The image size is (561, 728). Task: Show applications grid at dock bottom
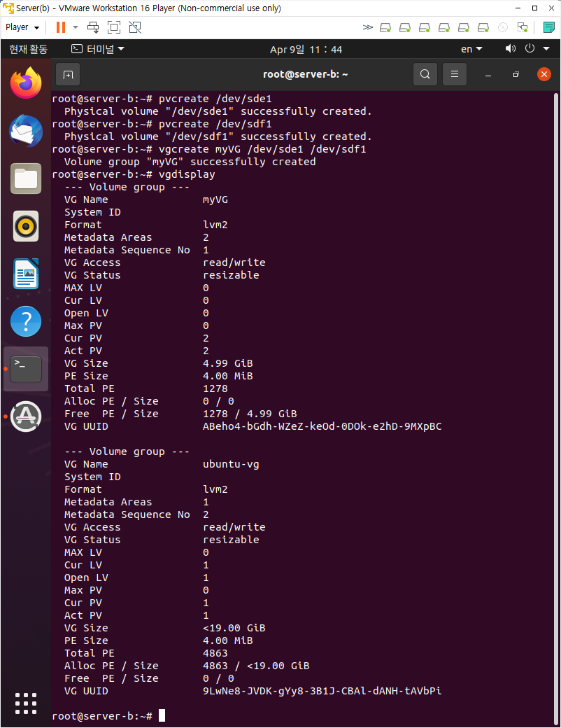[26, 703]
